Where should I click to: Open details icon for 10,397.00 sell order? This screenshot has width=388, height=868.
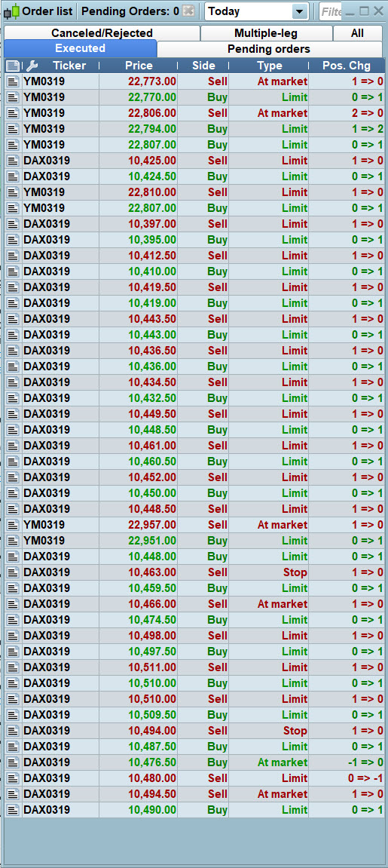pos(13,224)
